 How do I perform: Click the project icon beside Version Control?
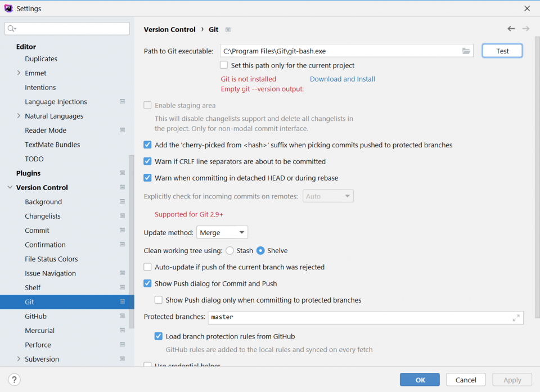(x=122, y=187)
